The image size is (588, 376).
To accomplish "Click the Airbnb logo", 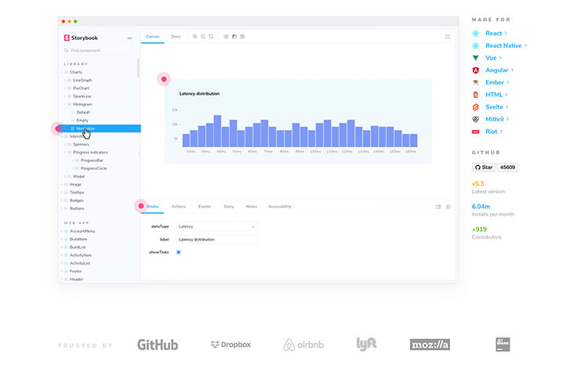I will point(303,345).
